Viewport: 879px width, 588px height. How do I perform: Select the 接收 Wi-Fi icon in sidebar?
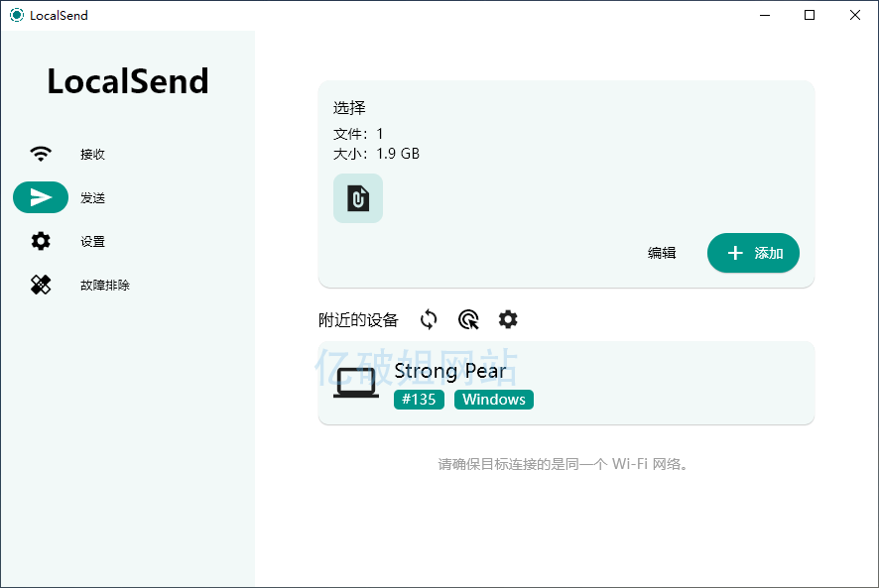(x=41, y=154)
